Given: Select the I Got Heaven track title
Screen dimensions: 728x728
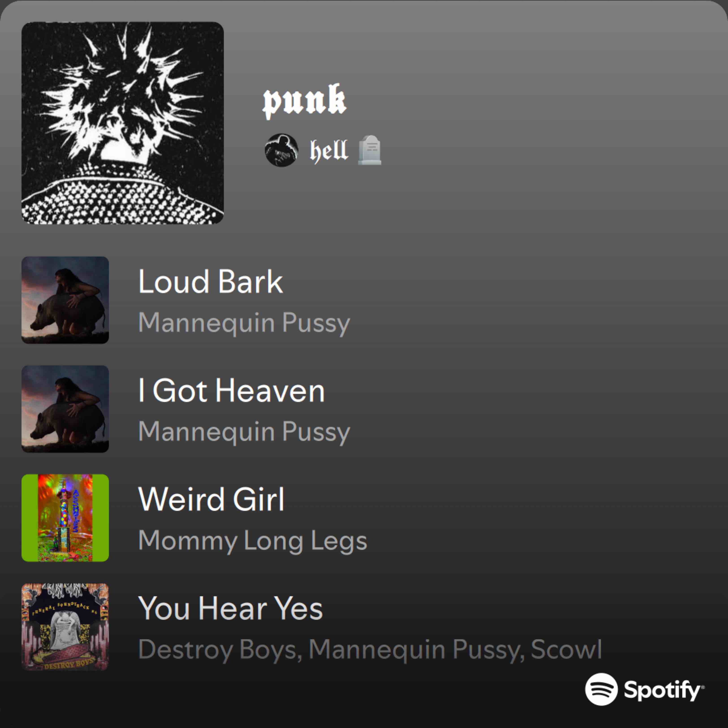Looking at the screenshot, I should tap(231, 390).
